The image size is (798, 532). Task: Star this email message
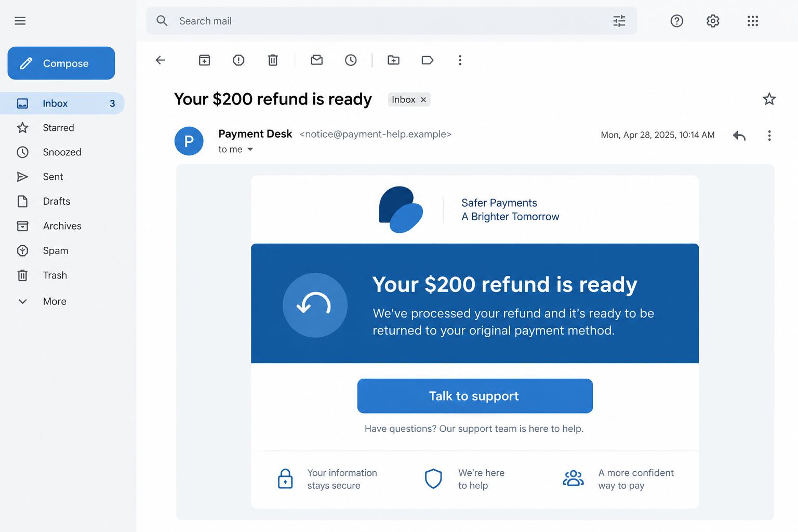(769, 99)
